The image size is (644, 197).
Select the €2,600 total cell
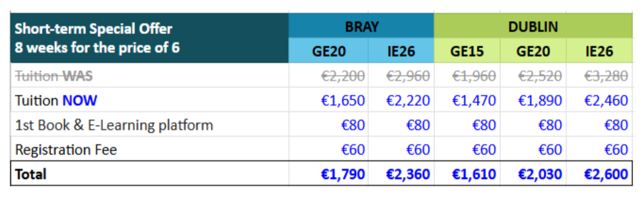tap(606, 174)
